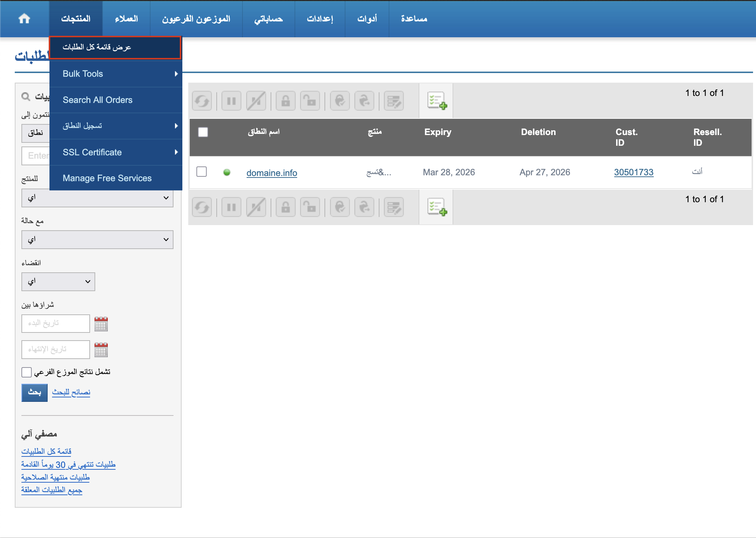Click the open-lock icon in bottom toolbar
This screenshot has height=538, width=756.
(310, 207)
